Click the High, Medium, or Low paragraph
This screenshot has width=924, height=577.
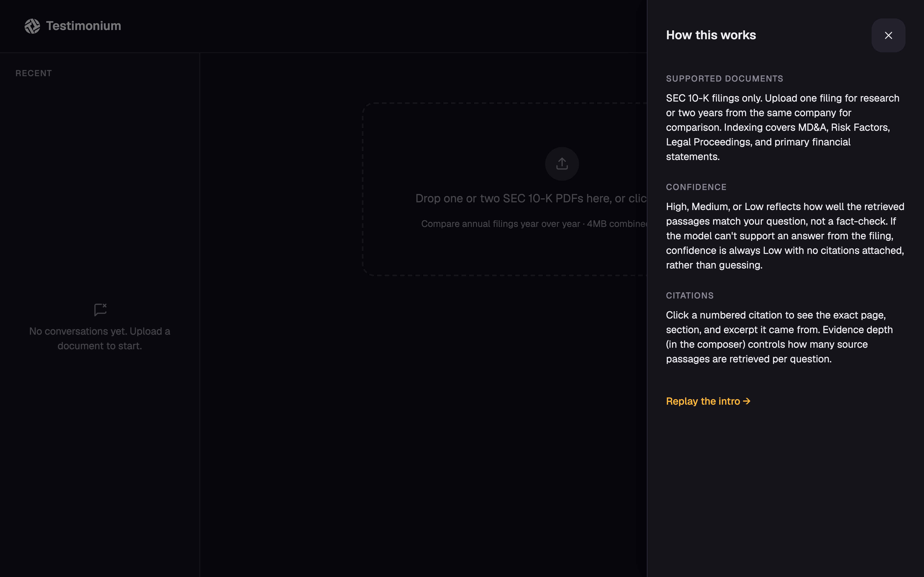tap(785, 236)
